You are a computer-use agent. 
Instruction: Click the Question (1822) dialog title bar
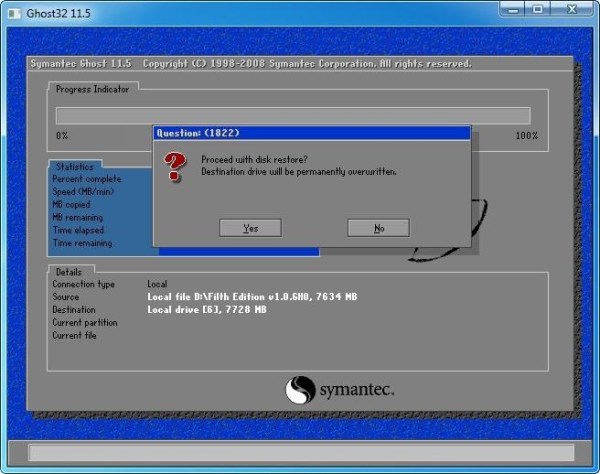pyautogui.click(x=310, y=132)
